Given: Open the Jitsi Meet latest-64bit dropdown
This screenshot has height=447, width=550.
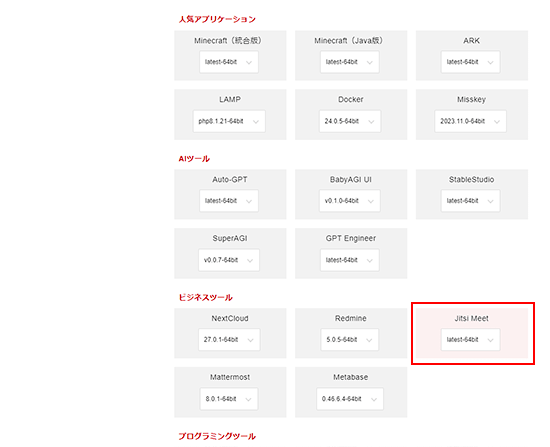Looking at the screenshot, I should [470, 340].
